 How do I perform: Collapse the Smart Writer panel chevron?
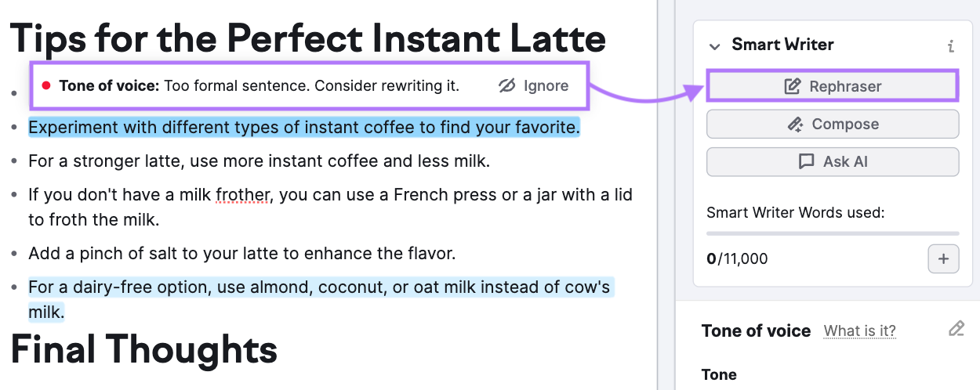[x=714, y=46]
